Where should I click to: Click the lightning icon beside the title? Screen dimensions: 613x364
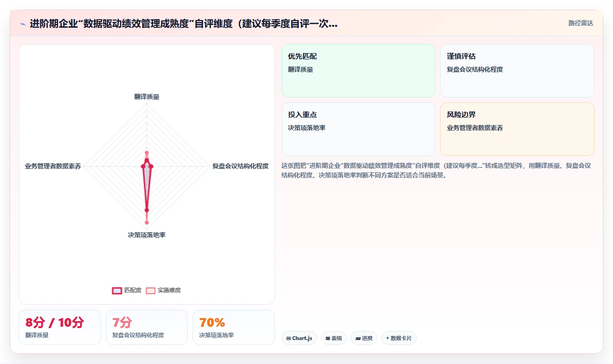click(23, 24)
